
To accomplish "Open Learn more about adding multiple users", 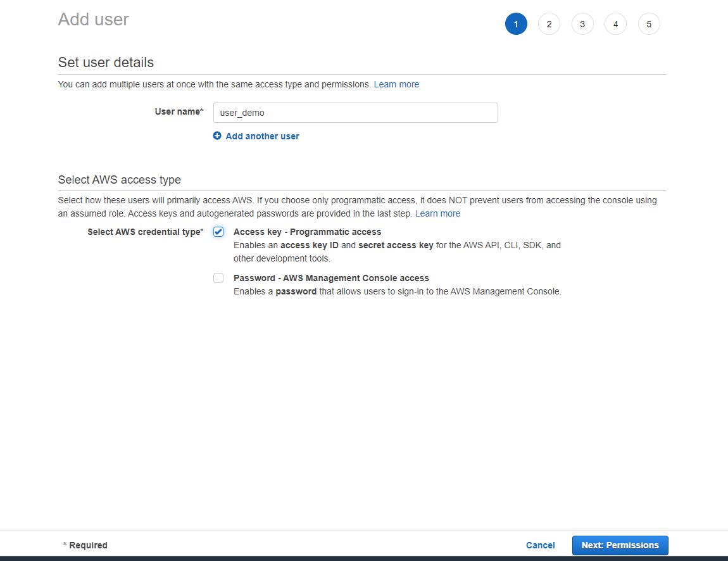I will point(396,84).
